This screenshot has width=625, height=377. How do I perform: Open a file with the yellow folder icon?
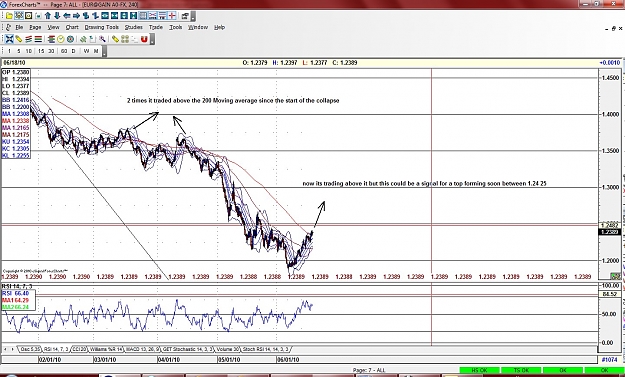coord(9,16)
